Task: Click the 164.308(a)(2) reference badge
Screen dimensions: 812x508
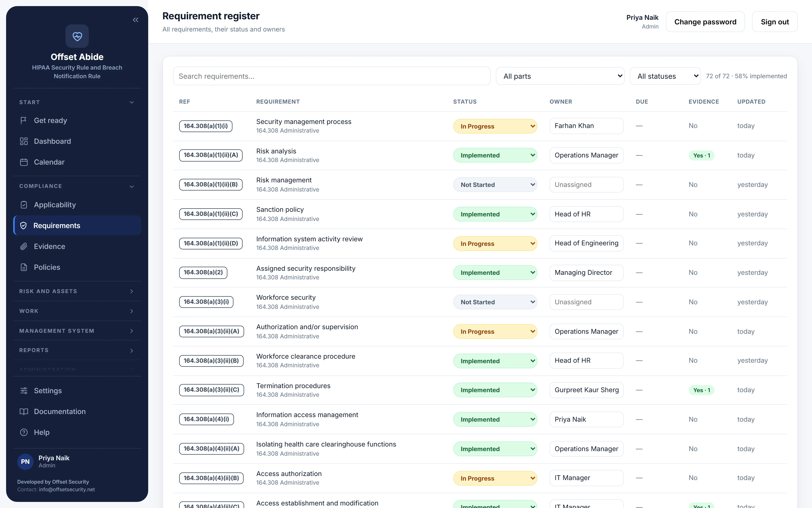Action: [x=203, y=273]
